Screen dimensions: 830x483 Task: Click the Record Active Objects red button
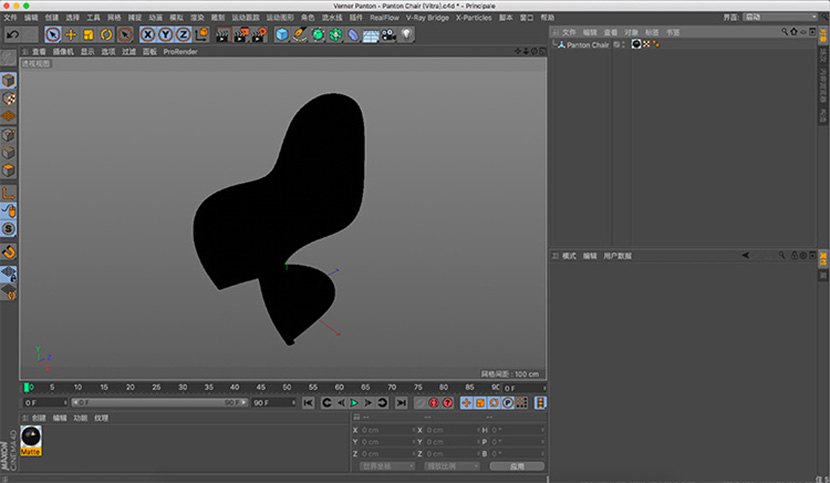pyautogui.click(x=434, y=403)
